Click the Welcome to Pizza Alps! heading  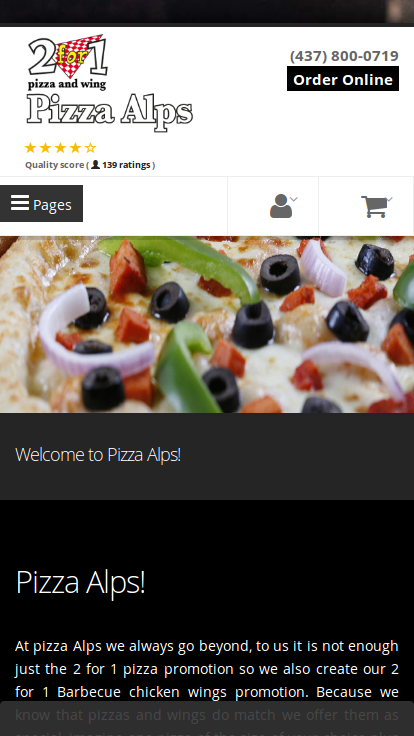point(98,454)
